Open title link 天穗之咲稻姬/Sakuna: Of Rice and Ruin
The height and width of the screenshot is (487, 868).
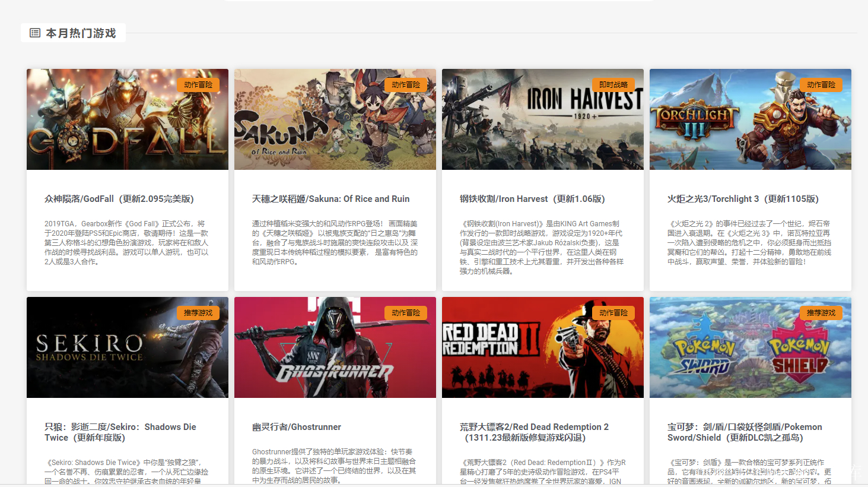pos(330,199)
